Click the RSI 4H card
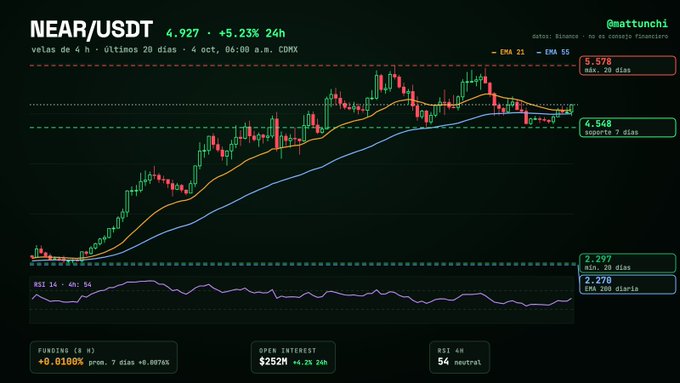 click(460, 357)
